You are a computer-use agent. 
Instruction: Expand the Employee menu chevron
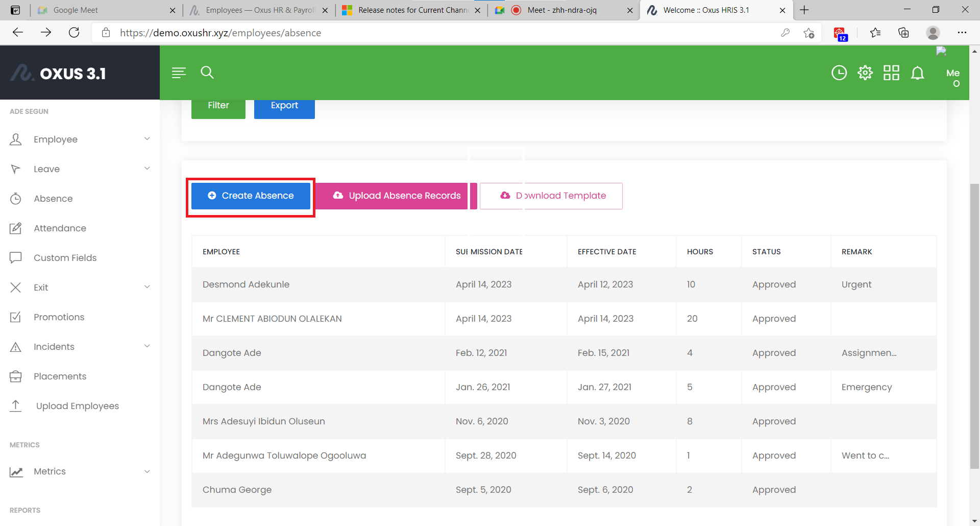click(x=147, y=139)
